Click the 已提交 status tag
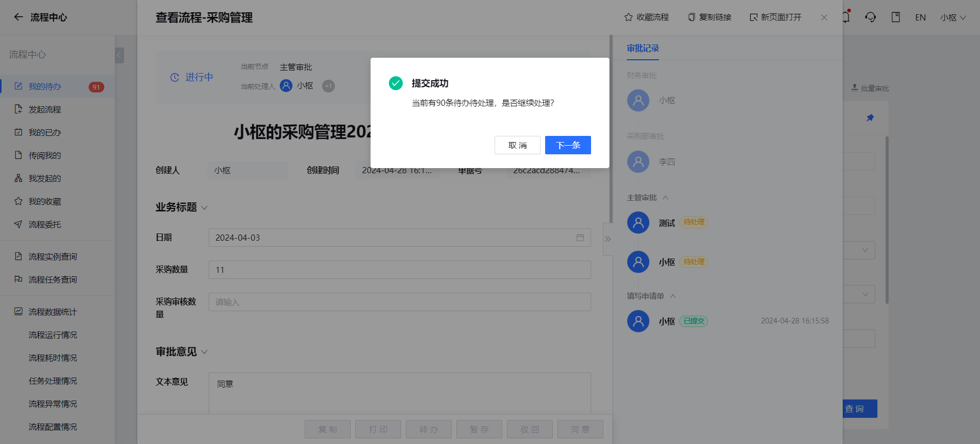This screenshot has height=444, width=980. tap(694, 321)
